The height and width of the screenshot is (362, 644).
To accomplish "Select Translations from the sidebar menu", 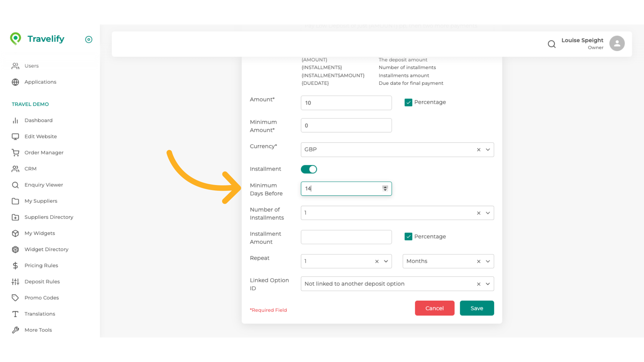I will coord(40,314).
